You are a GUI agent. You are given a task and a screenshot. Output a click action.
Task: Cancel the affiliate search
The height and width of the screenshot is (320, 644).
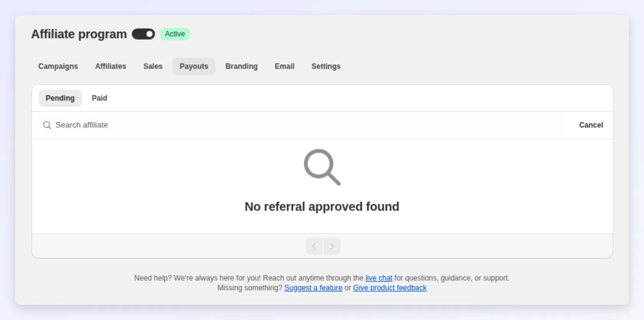tap(591, 125)
